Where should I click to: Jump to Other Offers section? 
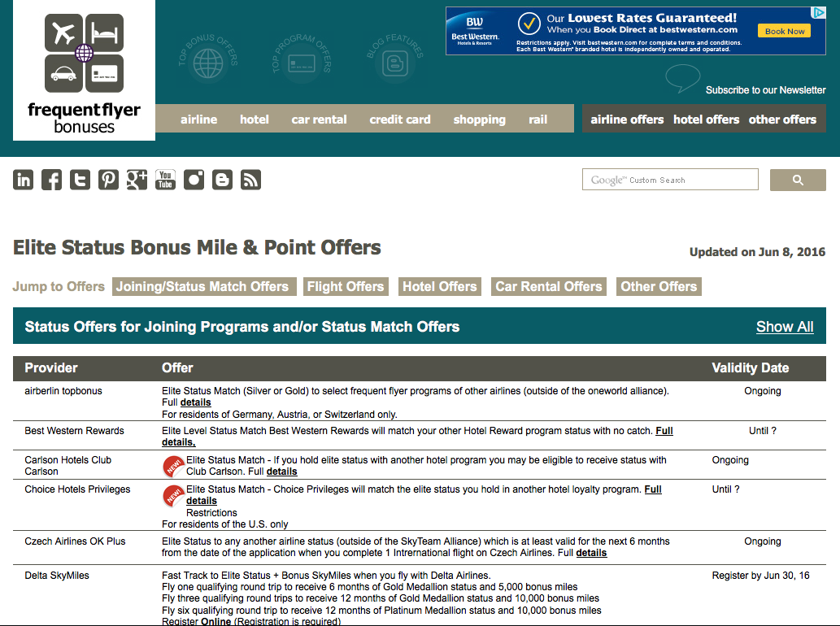point(659,286)
